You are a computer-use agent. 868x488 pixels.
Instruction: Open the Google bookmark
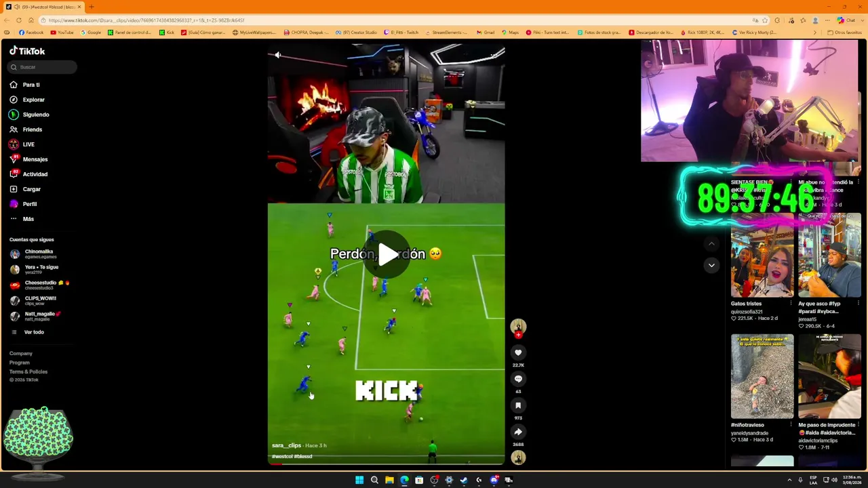click(91, 33)
